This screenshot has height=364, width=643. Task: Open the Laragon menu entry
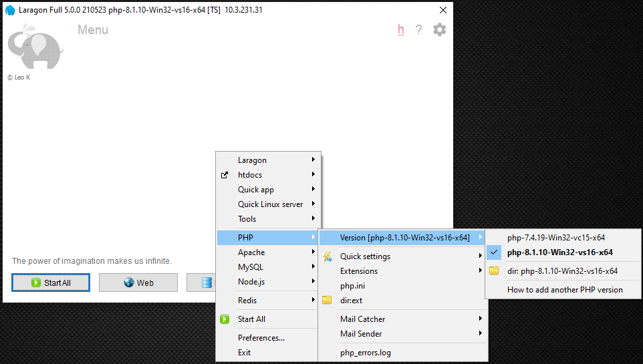click(x=268, y=160)
